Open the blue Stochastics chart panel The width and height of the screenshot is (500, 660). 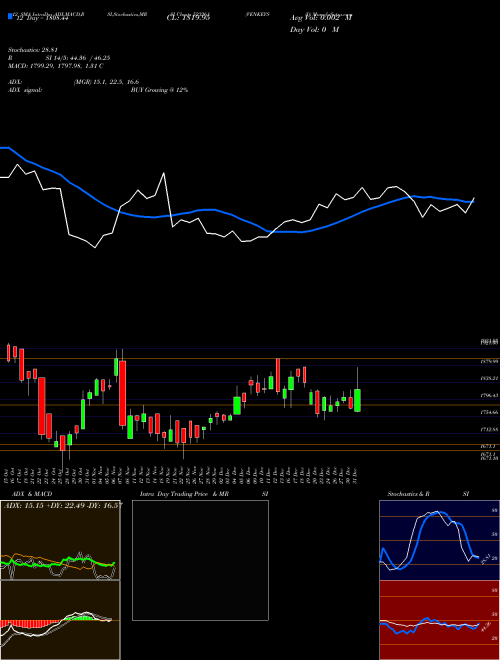pos(439,540)
